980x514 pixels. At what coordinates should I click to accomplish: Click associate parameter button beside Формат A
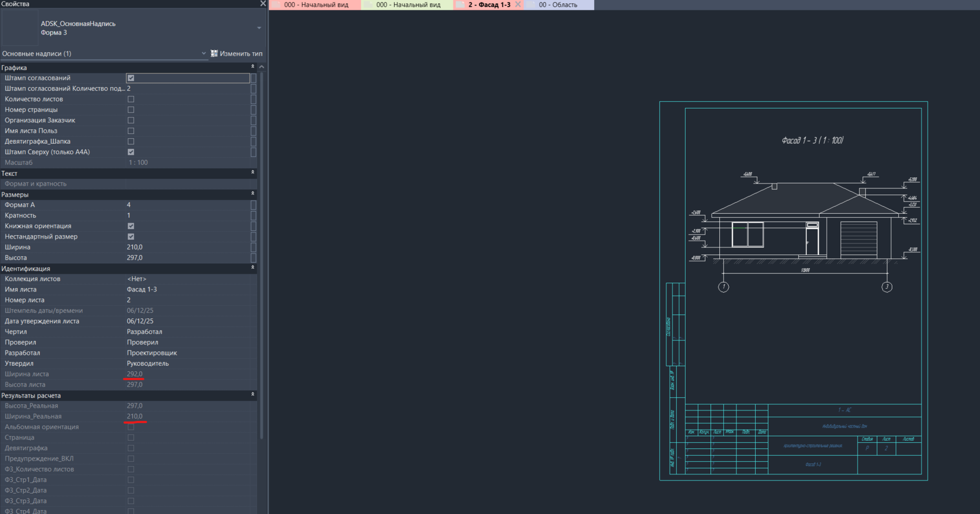point(254,205)
